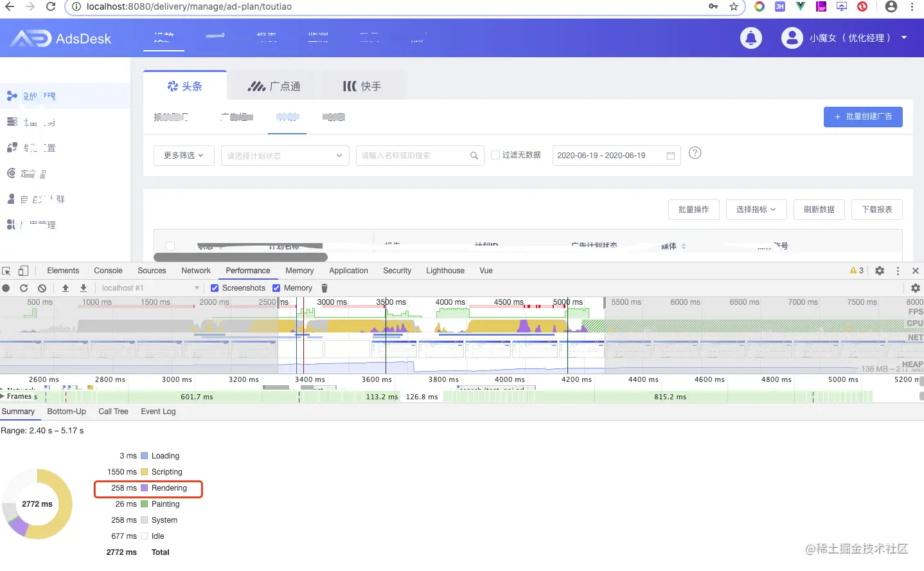Screen dimensions: 924x571
Task: Open the Vue devtools extension icon
Action: [x=800, y=6]
